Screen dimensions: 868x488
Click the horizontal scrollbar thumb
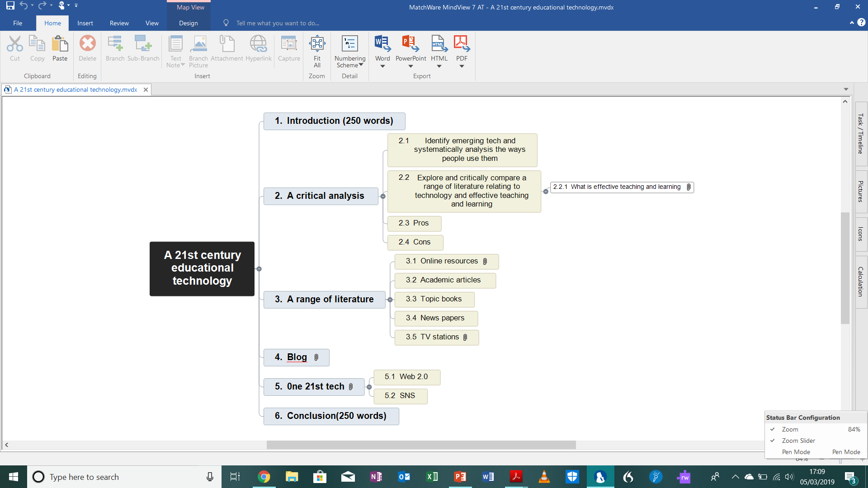421,445
